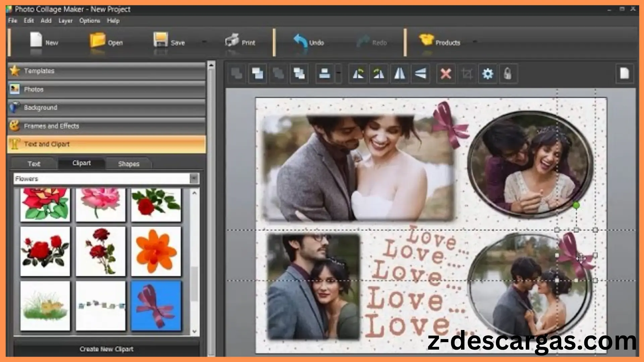Rotate the selected object left

[358, 73]
